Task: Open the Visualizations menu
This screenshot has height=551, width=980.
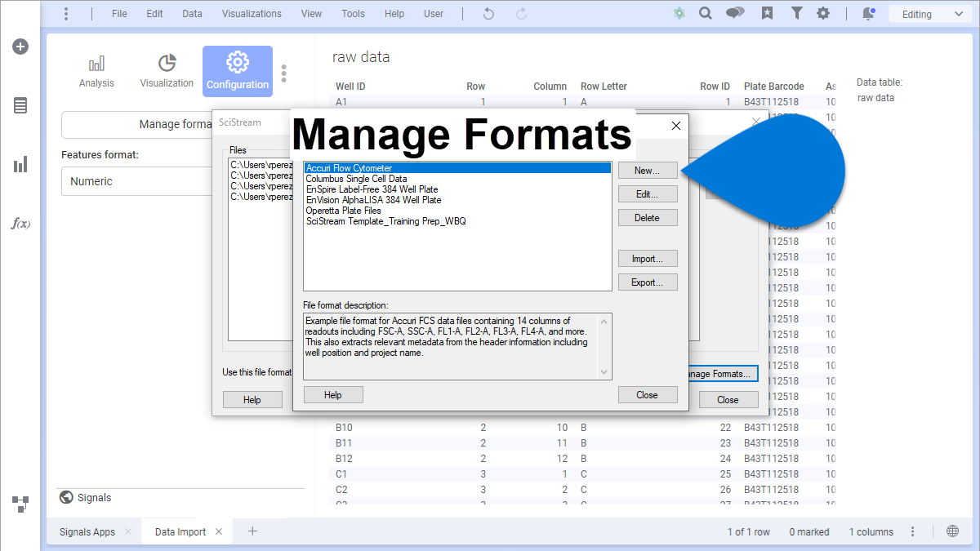Action: click(252, 14)
